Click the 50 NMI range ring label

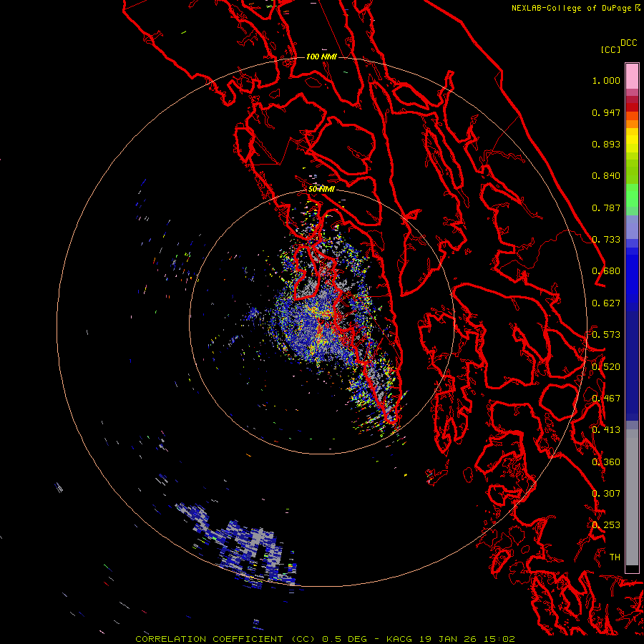(321, 190)
